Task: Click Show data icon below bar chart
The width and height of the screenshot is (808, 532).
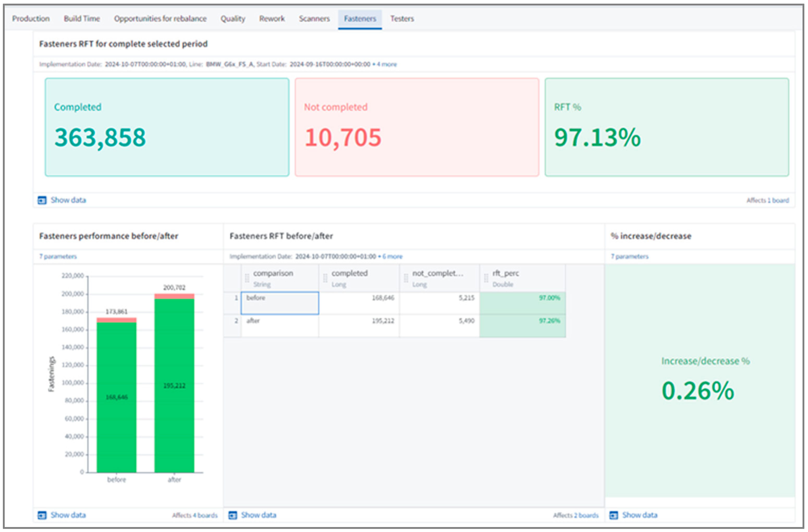Action: (x=42, y=515)
